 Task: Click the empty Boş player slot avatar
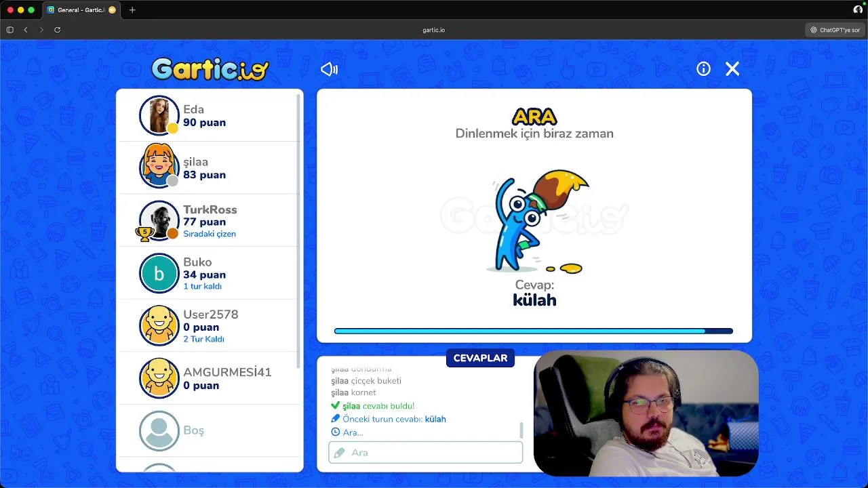(159, 430)
